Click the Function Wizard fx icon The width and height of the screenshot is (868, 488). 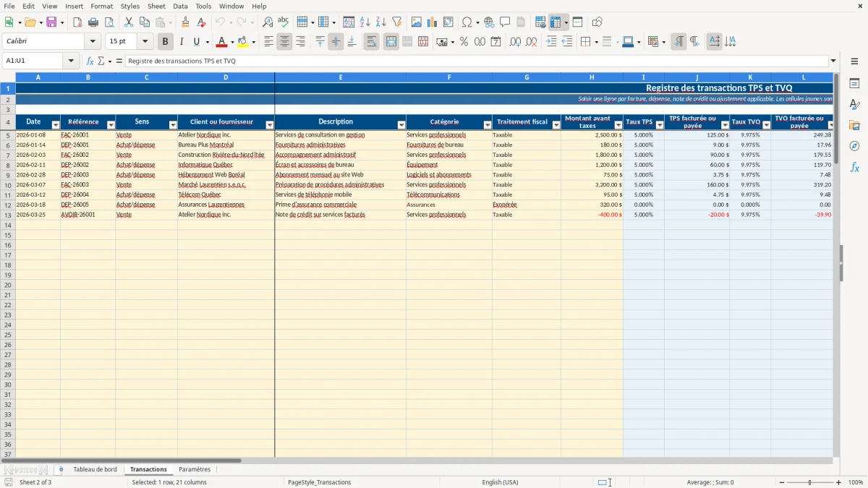90,61
